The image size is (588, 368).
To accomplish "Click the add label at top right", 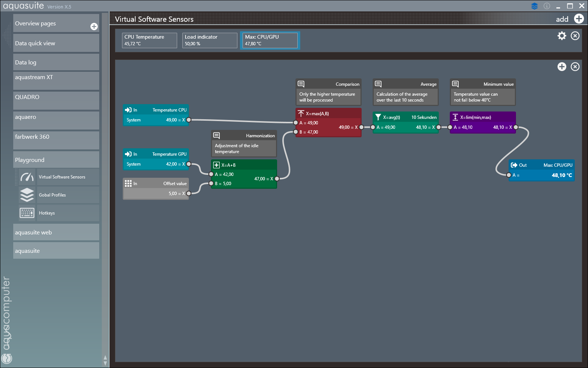I will tap(562, 19).
